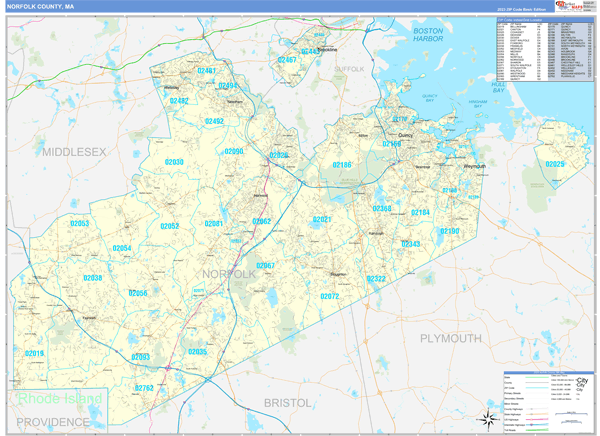This screenshot has width=600, height=436.
Task: Click the Norfolk County, MA title
Action: 48,6
